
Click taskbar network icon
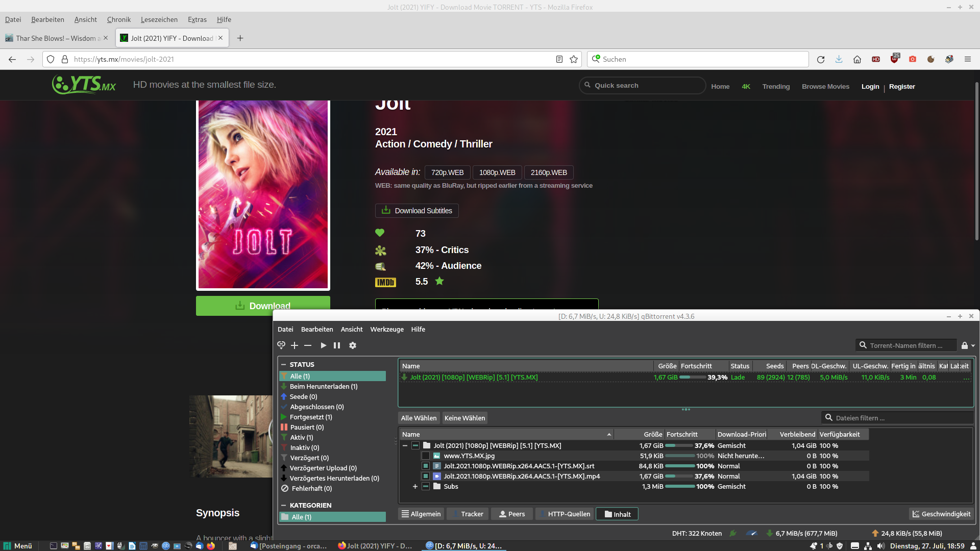[868, 545]
